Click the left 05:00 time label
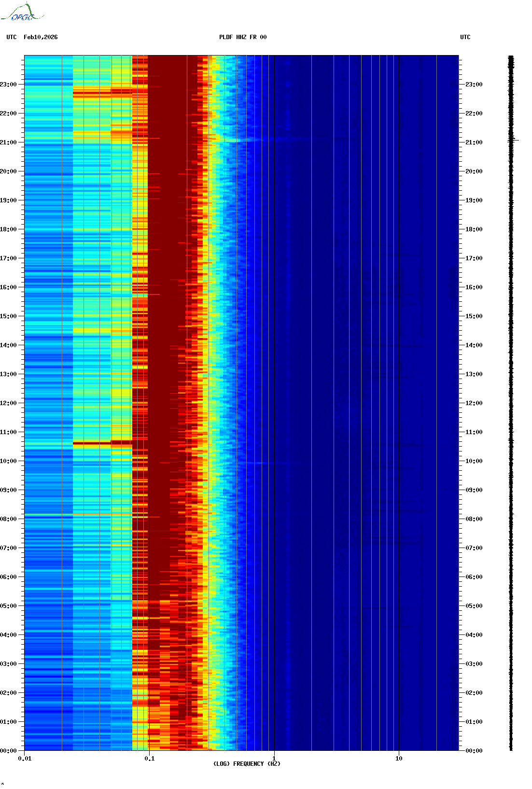Viewport: 532px width, 789px height. (8, 606)
